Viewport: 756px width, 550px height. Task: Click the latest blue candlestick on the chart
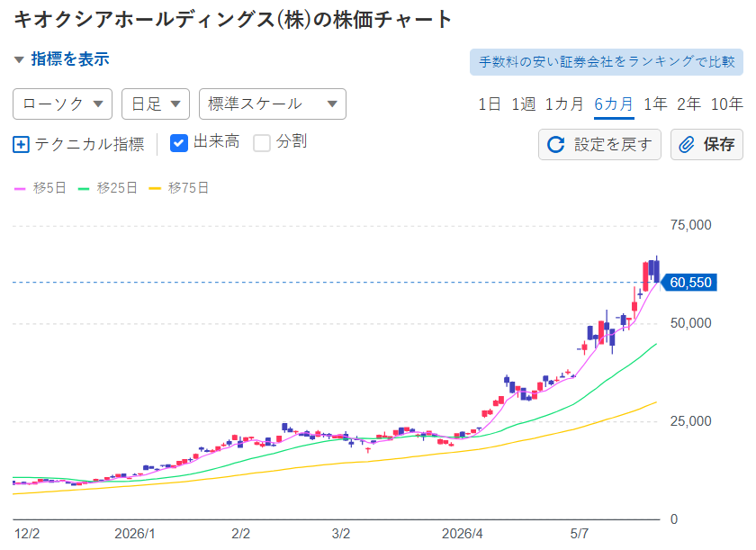click(657, 272)
